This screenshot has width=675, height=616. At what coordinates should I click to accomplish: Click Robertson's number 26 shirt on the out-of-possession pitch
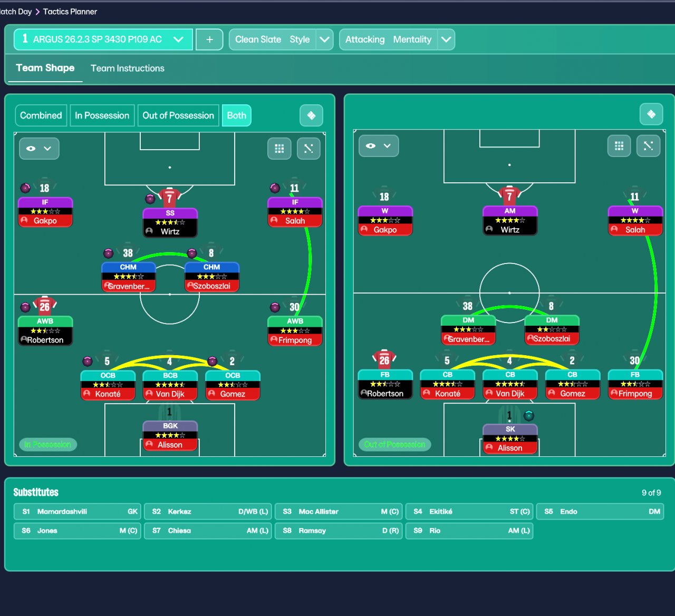pyautogui.click(x=384, y=359)
